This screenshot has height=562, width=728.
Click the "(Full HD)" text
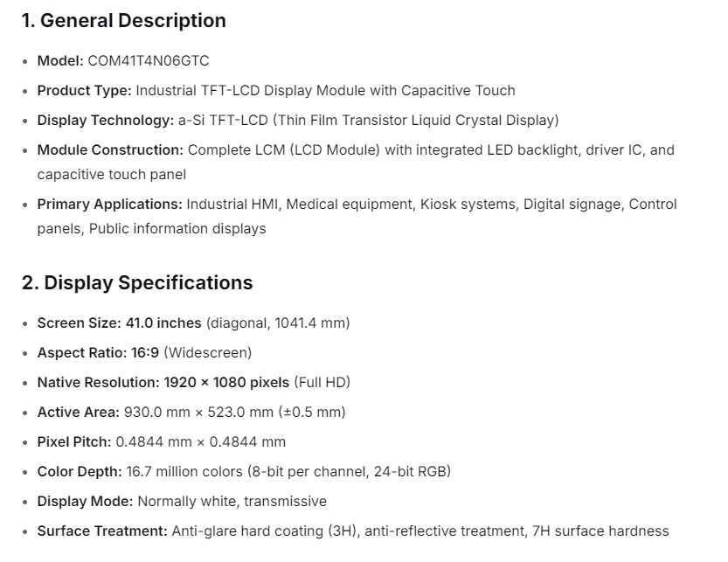click(322, 383)
